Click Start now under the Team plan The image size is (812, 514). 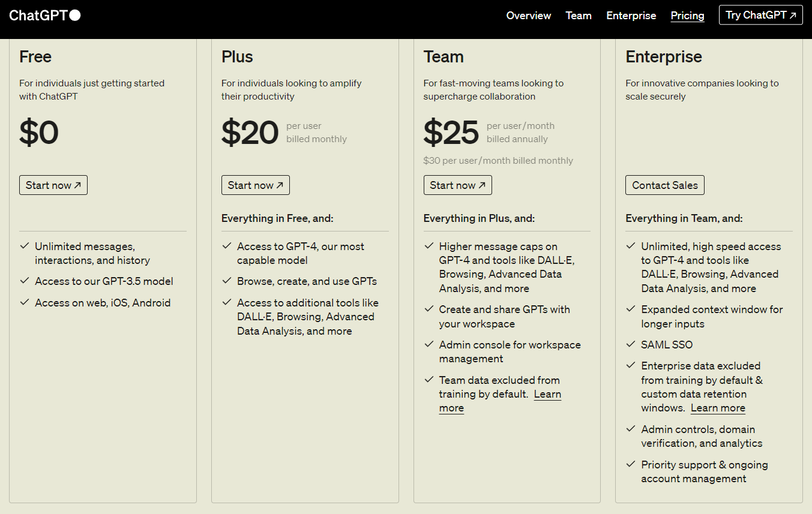coord(458,185)
